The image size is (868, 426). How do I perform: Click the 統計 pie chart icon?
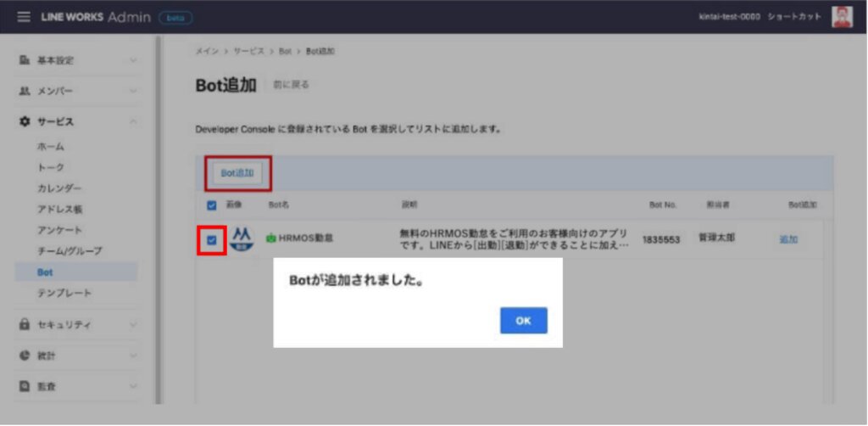tap(25, 356)
